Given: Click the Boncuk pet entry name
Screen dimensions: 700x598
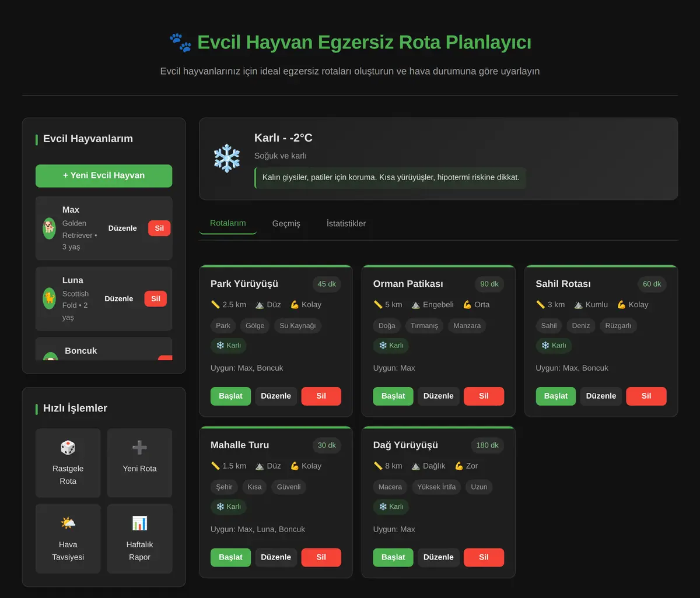Looking at the screenshot, I should click(x=81, y=351).
